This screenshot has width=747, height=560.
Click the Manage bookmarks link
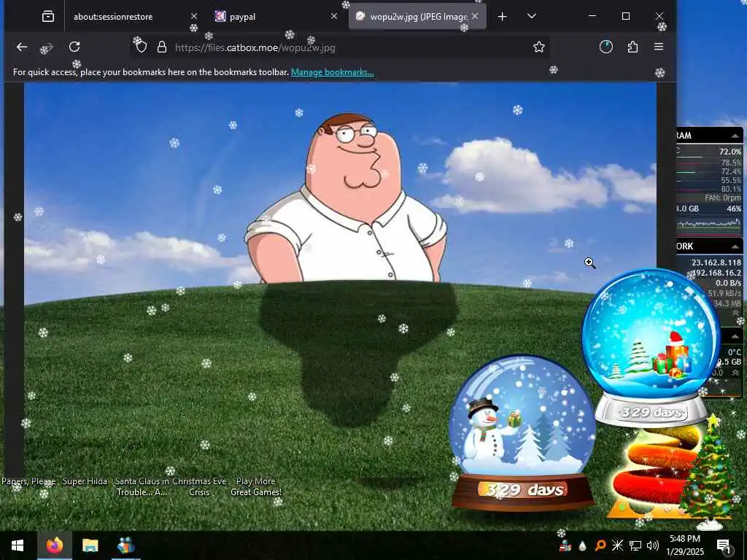point(332,72)
